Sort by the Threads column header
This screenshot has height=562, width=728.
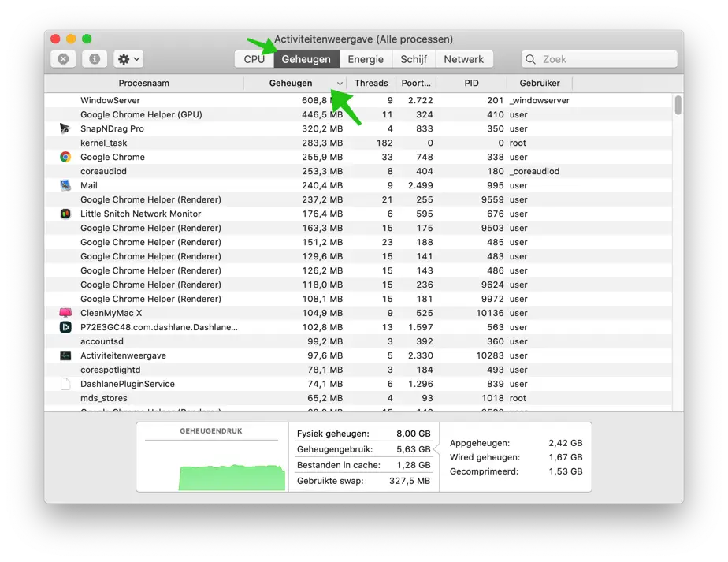371,83
